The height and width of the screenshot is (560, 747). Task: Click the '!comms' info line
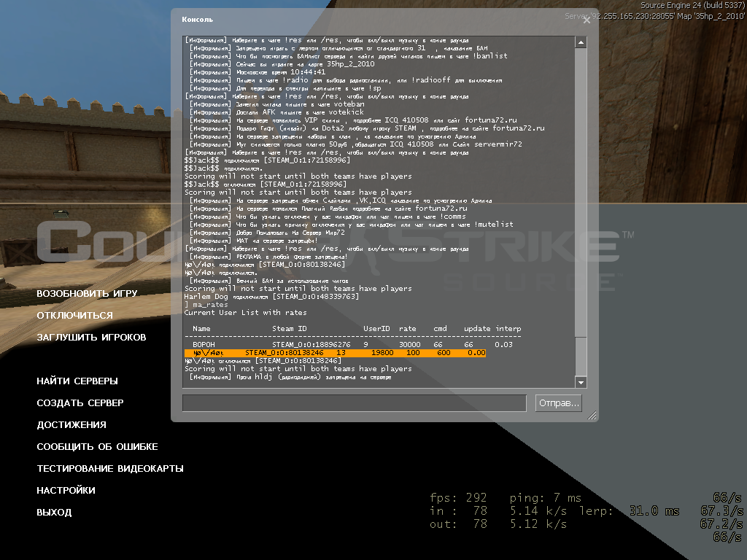(x=328, y=217)
